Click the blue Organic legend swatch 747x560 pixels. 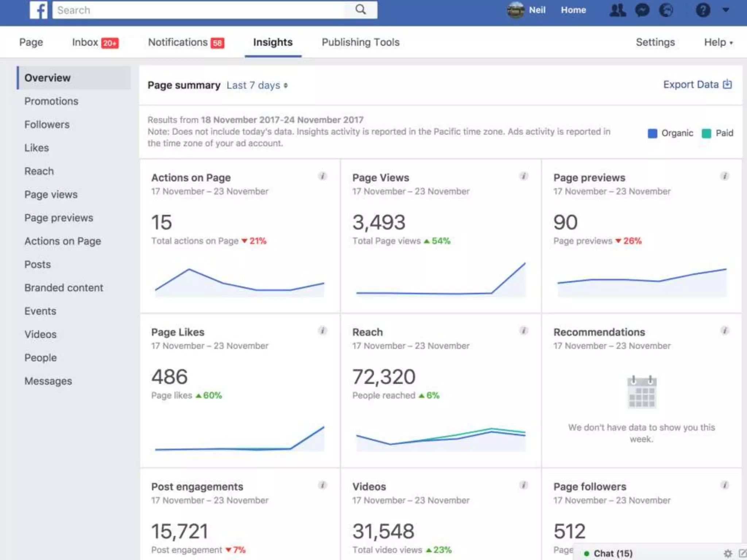click(x=653, y=133)
